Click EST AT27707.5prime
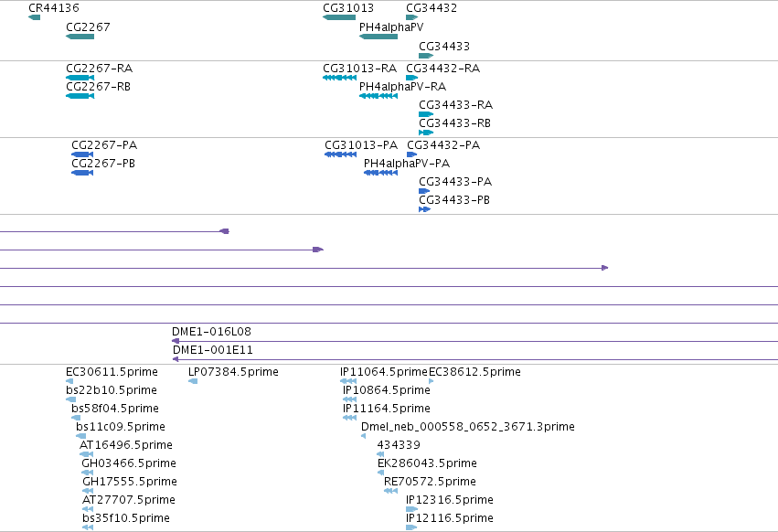This screenshot has height=532, width=778. [x=88, y=509]
